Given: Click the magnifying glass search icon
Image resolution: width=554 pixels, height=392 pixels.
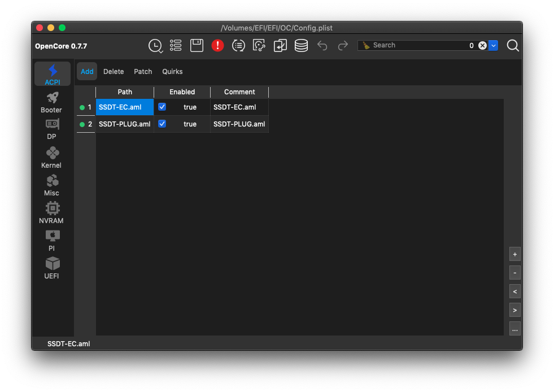Looking at the screenshot, I should pyautogui.click(x=513, y=45).
